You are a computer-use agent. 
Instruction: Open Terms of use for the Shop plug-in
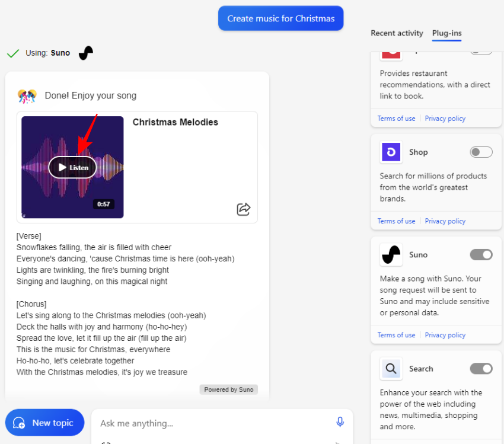(396, 221)
